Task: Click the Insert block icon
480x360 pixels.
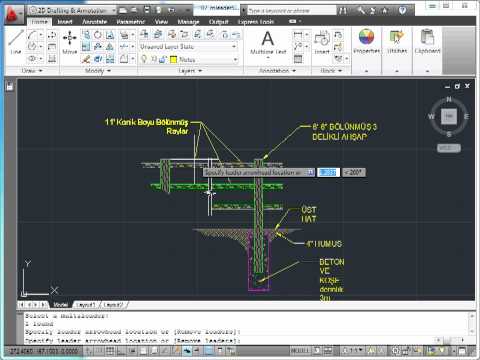Action: tap(322, 42)
